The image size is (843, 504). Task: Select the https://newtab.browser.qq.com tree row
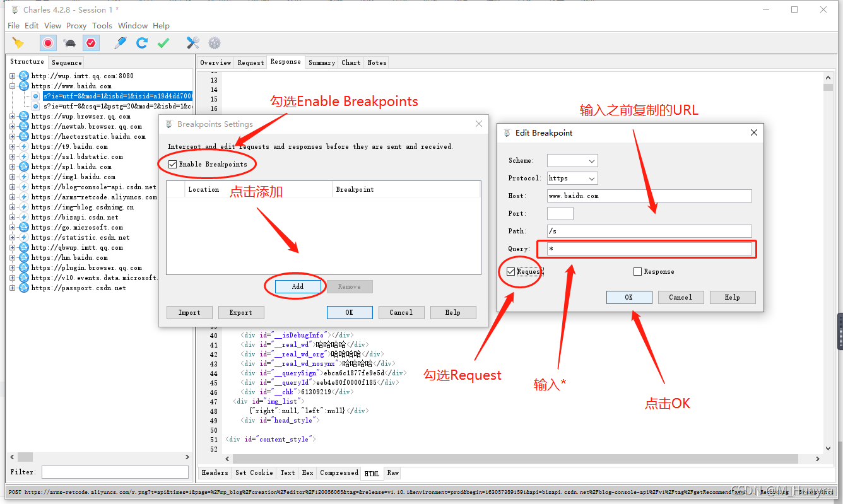pos(86,126)
